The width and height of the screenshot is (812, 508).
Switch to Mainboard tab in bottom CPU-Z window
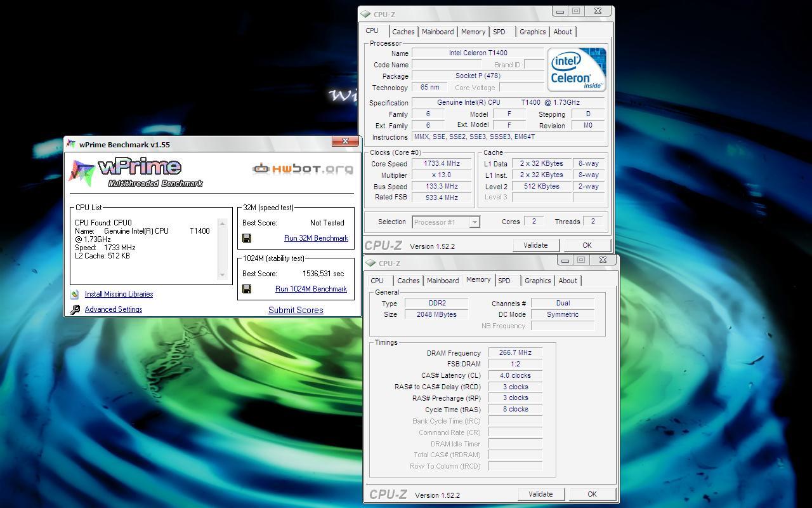443,281
